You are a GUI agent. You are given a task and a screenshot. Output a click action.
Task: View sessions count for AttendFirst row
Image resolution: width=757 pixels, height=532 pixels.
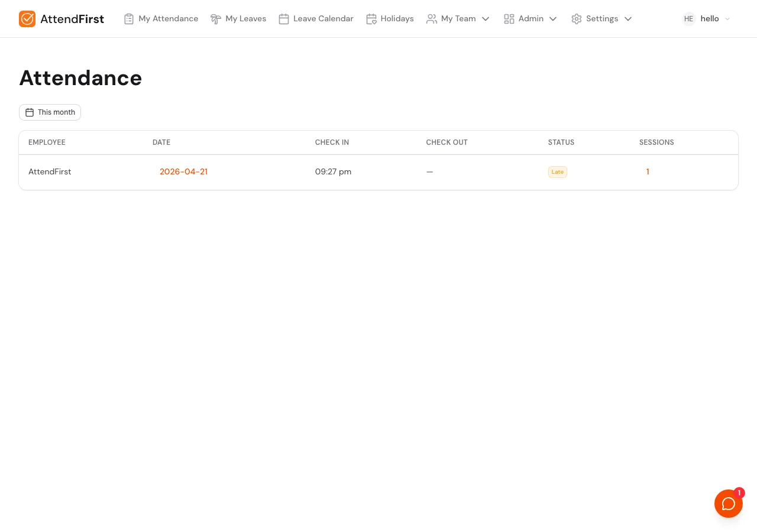click(648, 171)
